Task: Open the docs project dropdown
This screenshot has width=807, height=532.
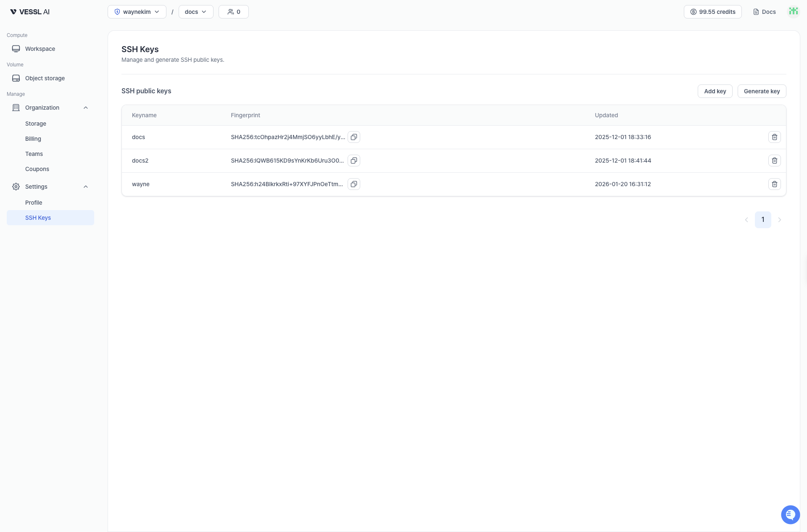Action: 195,12
